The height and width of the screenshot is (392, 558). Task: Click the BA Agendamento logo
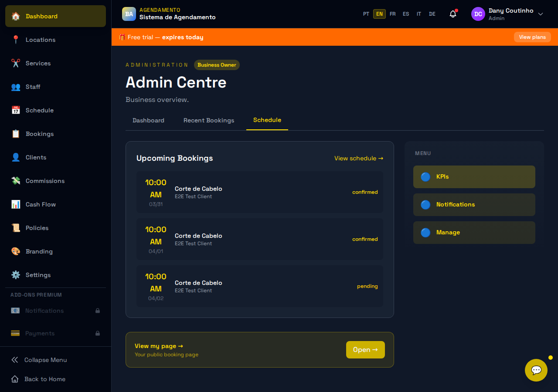tap(129, 14)
